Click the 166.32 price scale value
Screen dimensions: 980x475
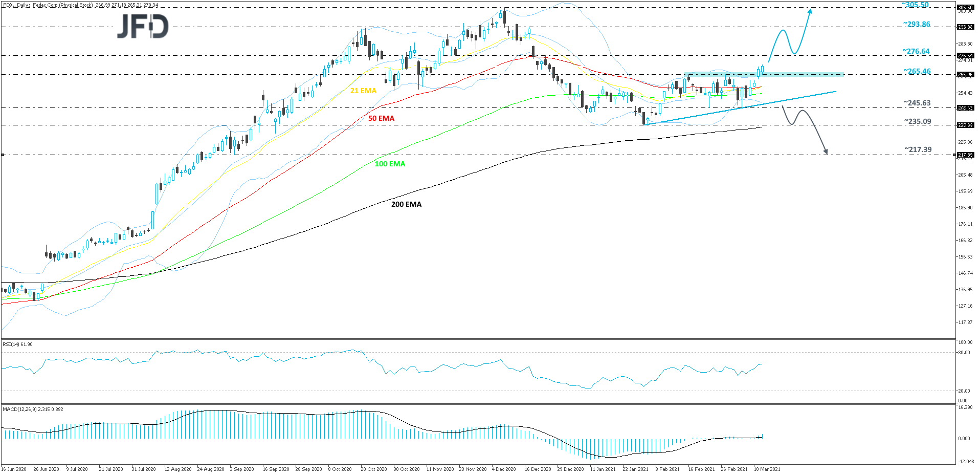[965, 240]
